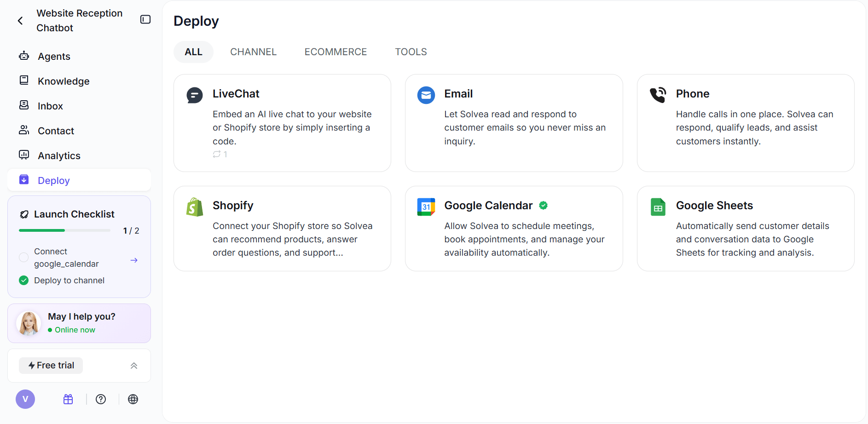Image resolution: width=868 pixels, height=424 pixels.
Task: Click the Deploy to channel green checkmark
Action: tap(24, 281)
